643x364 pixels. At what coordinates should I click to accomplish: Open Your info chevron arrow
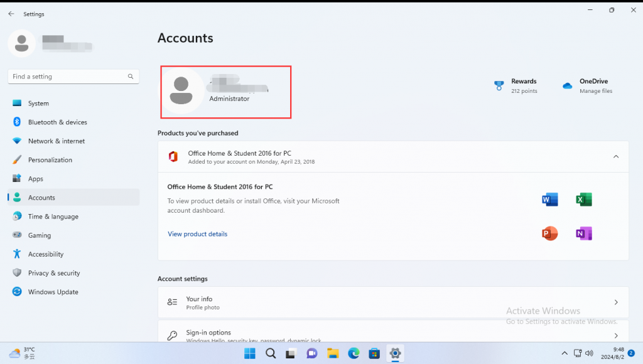(616, 302)
